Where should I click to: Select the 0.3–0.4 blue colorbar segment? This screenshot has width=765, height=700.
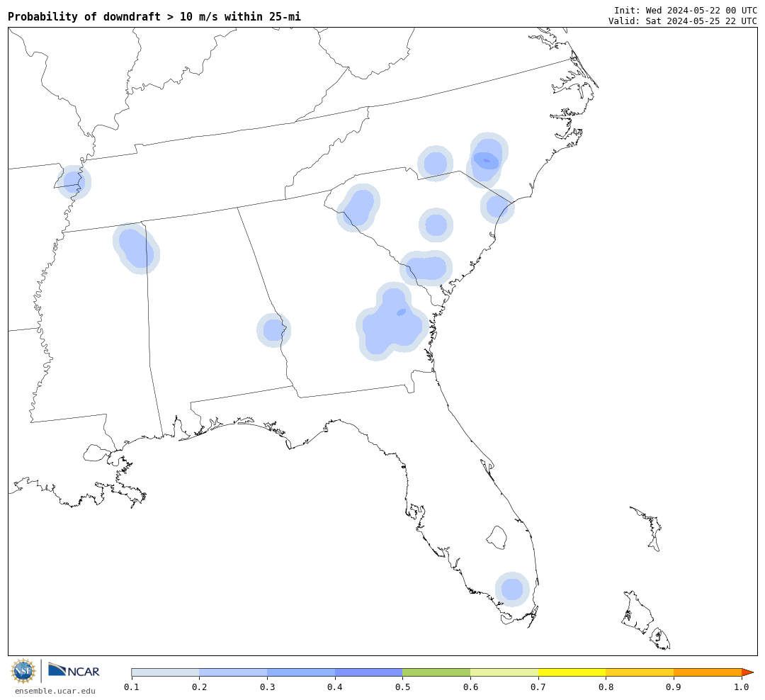pyautogui.click(x=300, y=672)
